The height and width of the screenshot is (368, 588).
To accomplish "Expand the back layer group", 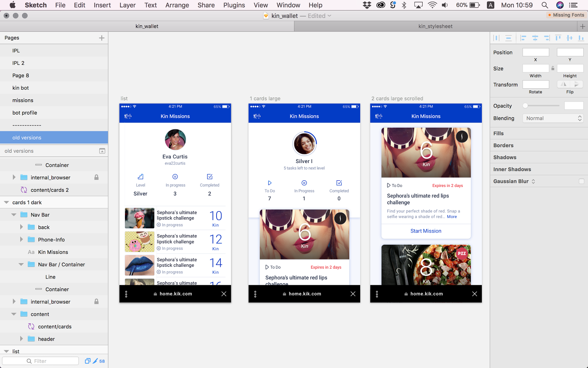I will [21, 227].
